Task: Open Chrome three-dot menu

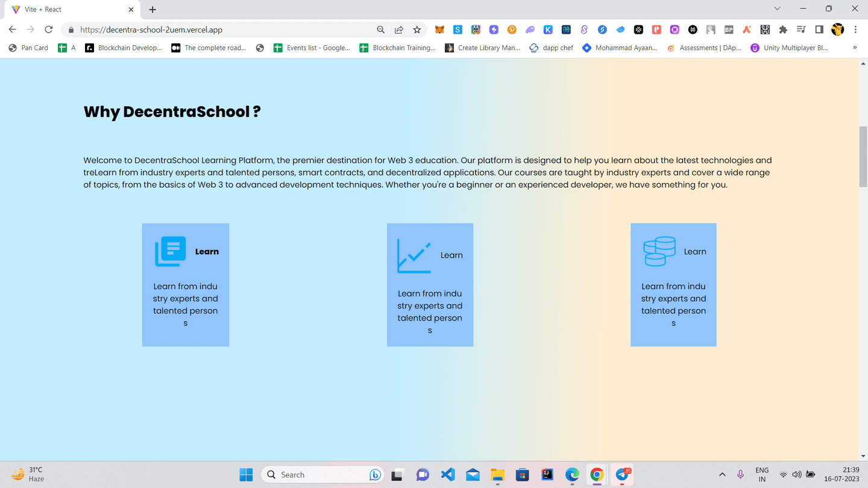Action: (x=855, y=30)
